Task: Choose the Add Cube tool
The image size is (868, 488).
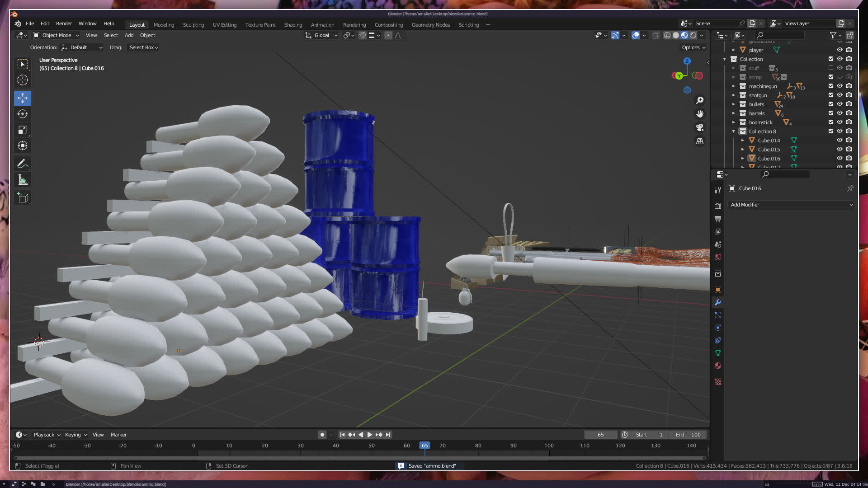Action: tap(22, 198)
